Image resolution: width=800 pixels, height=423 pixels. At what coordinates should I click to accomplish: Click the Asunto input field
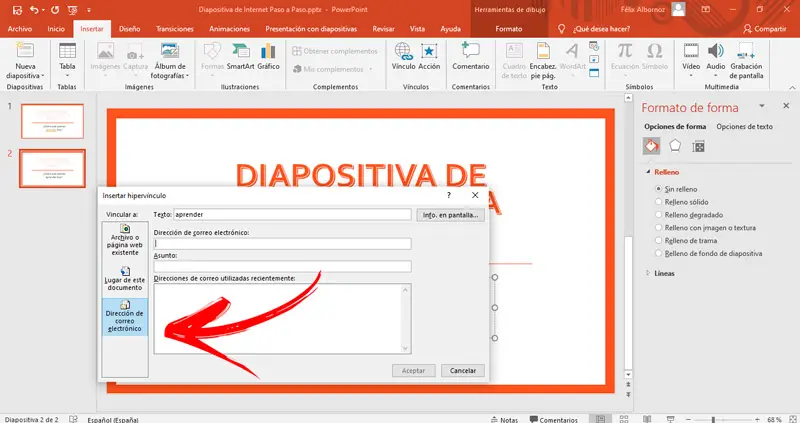click(282, 266)
